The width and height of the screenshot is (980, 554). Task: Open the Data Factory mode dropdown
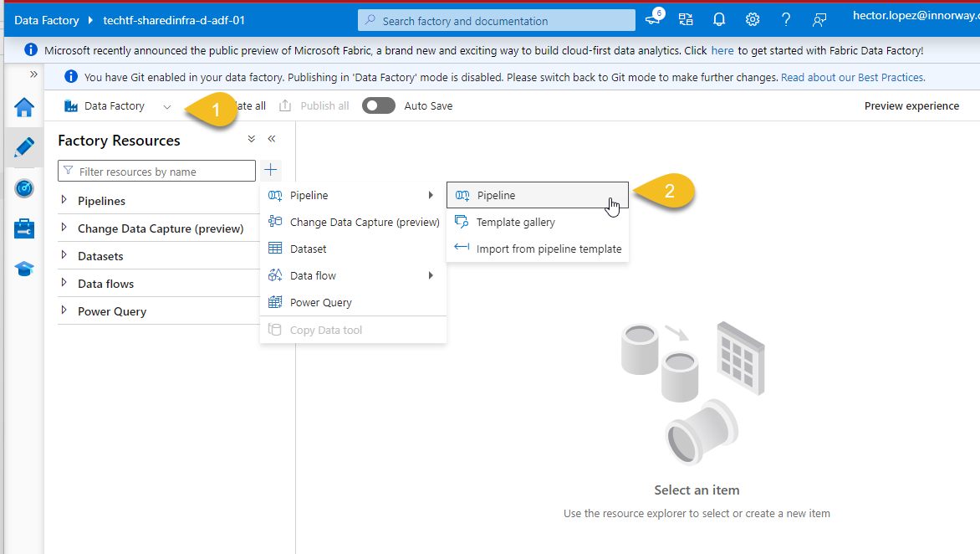[x=167, y=107]
